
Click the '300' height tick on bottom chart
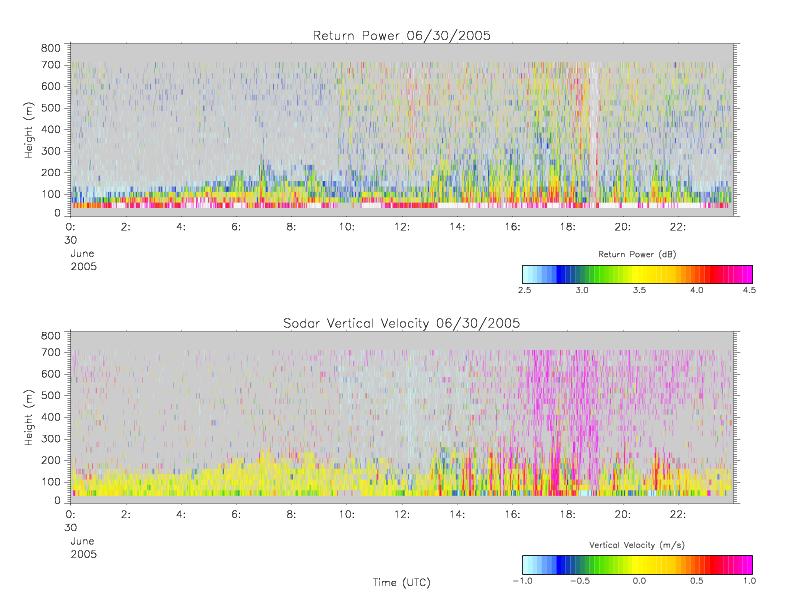coord(50,439)
